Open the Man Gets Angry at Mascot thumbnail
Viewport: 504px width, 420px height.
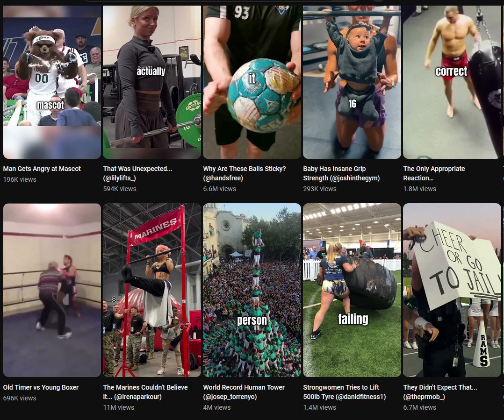52,82
